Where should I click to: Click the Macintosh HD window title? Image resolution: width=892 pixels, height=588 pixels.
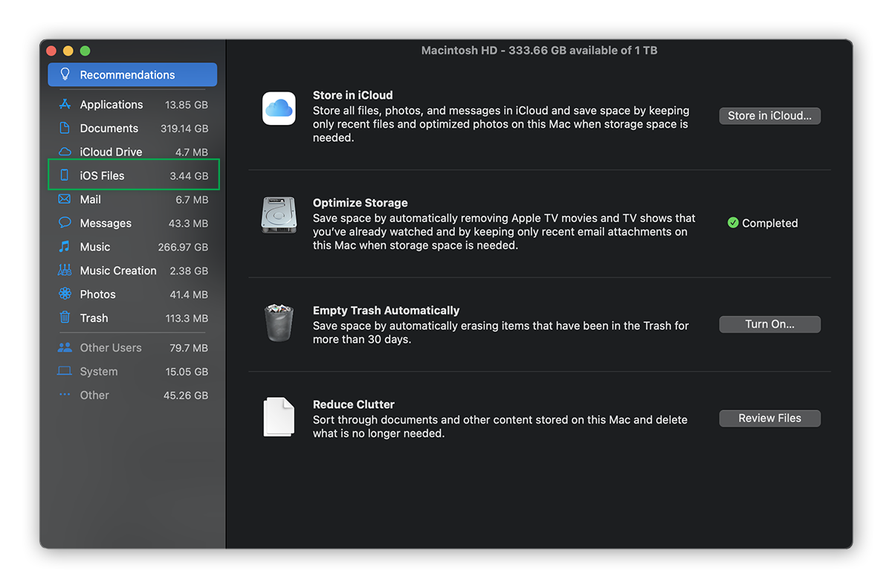539,51
